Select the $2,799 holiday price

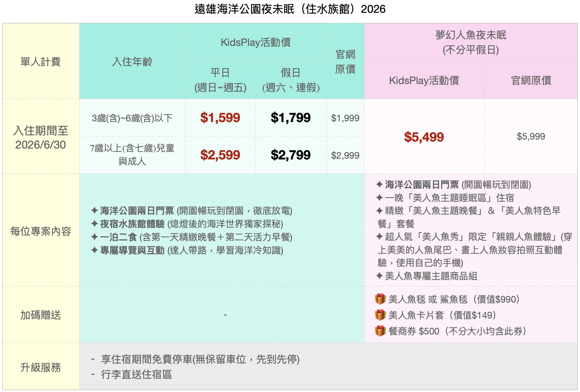(x=290, y=155)
